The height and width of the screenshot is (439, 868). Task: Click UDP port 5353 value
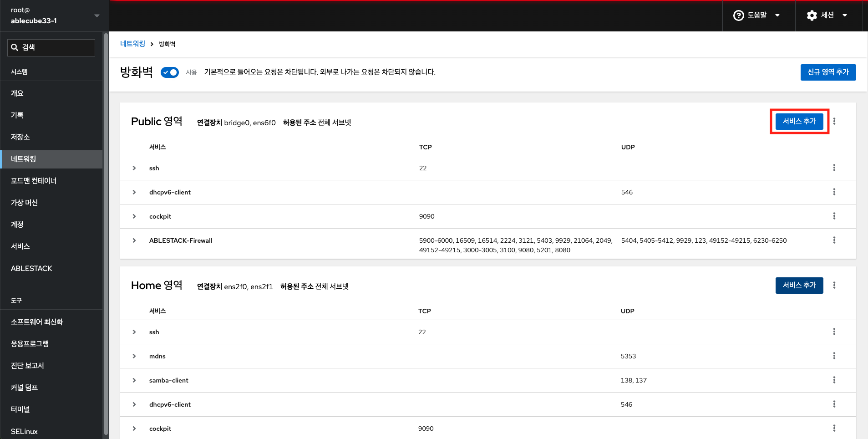pyautogui.click(x=628, y=356)
